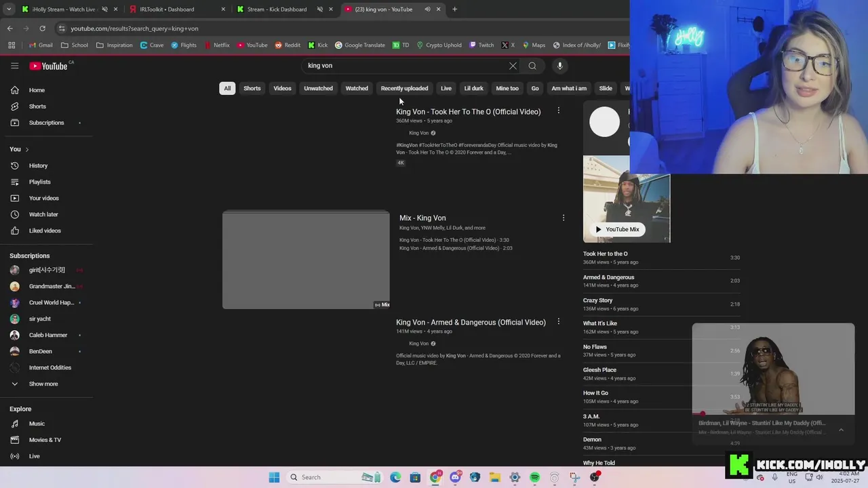Open Playlists in the sidebar

point(41,182)
